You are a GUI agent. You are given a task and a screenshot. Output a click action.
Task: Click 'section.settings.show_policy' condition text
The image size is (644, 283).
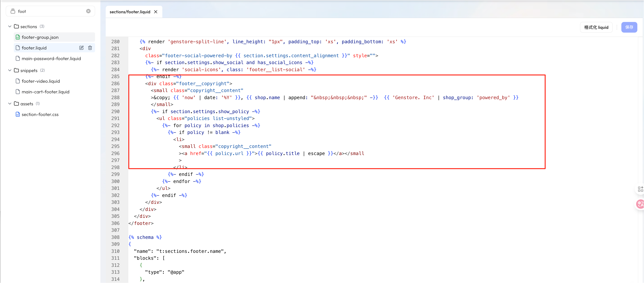tap(210, 111)
